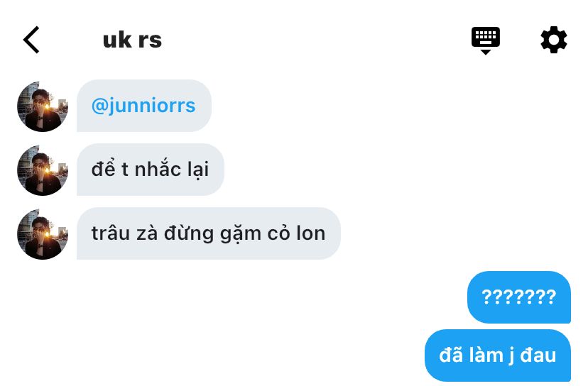
Task: Open sender avatar beside "để t nhắc lại"
Action: click(x=43, y=170)
